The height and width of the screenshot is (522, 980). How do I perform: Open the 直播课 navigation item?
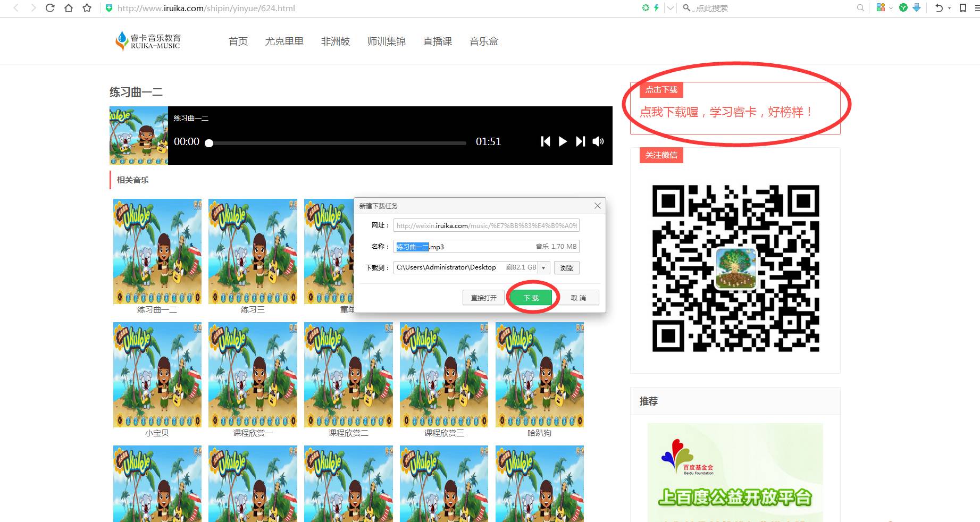point(438,41)
